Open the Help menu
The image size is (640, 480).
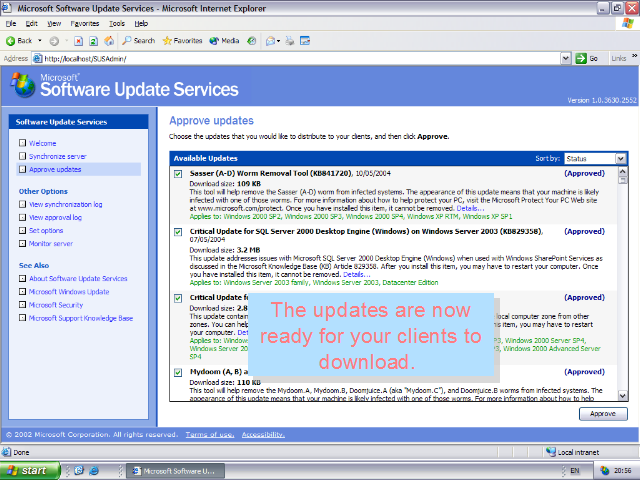click(141, 23)
